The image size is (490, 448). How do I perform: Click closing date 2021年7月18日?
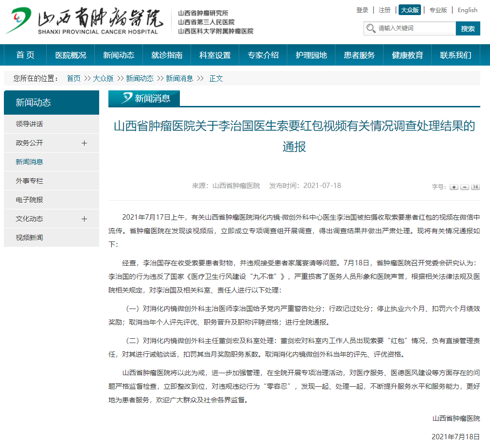tap(455, 437)
